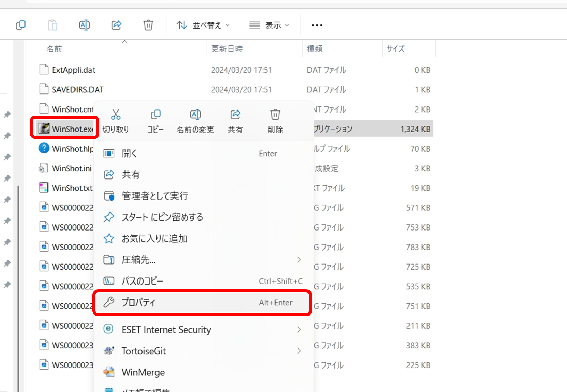This screenshot has height=392, width=567.
Task: Click the 更新日時 column header
Action: coord(227,48)
